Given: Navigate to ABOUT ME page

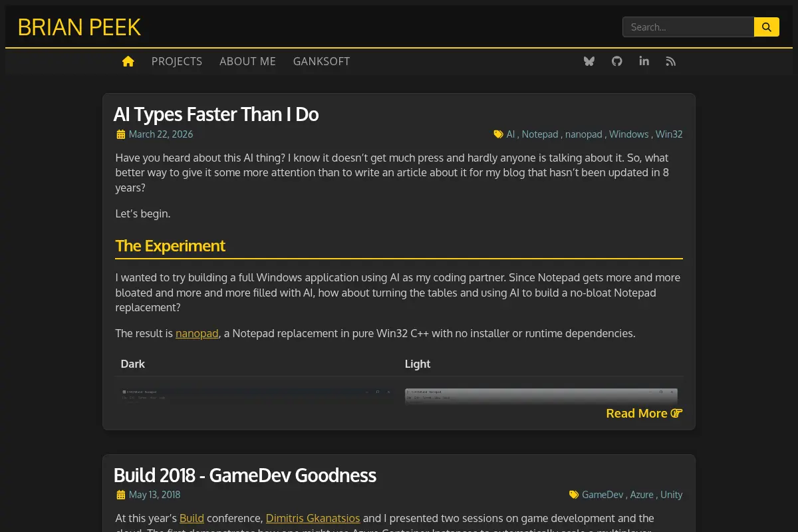Looking at the screenshot, I should click(247, 61).
